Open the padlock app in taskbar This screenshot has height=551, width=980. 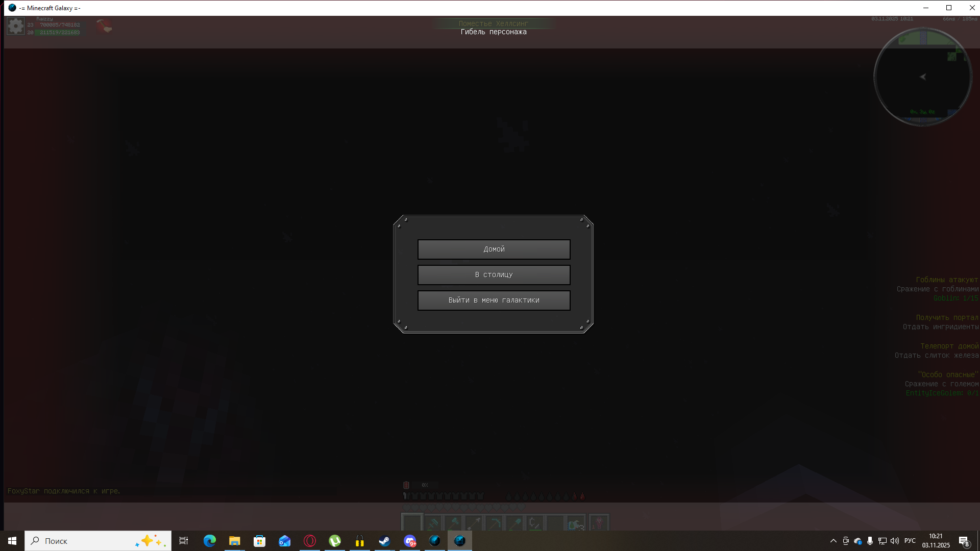click(360, 541)
